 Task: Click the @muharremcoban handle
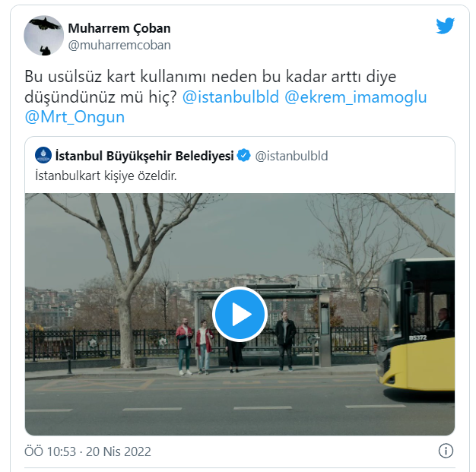[x=119, y=46]
